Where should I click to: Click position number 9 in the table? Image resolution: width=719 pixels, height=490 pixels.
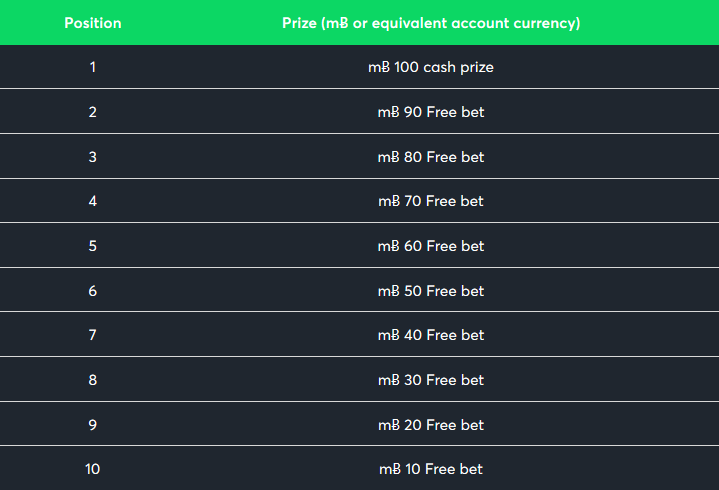point(93,425)
